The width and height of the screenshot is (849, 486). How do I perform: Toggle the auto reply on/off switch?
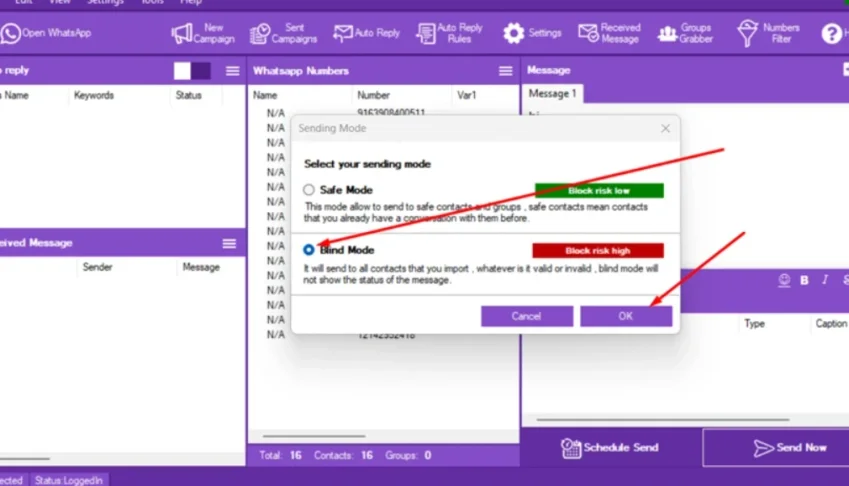192,71
